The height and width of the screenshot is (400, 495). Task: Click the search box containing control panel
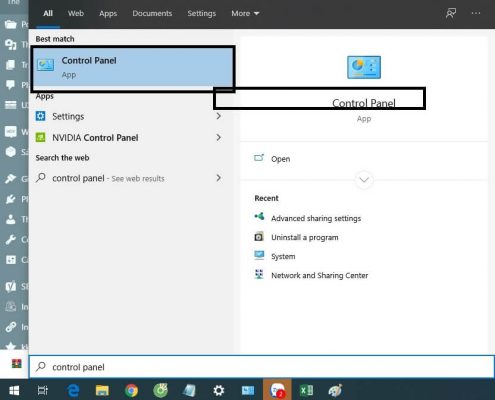pos(262,367)
